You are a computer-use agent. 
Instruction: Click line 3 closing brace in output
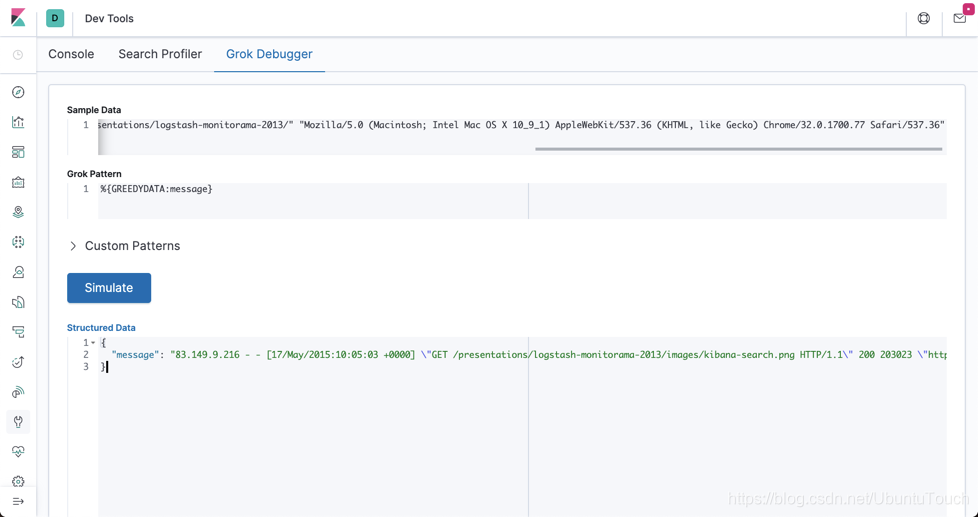coord(104,367)
